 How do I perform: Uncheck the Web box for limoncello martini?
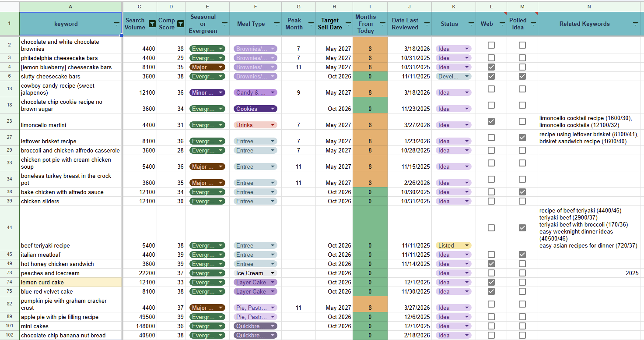point(491,121)
